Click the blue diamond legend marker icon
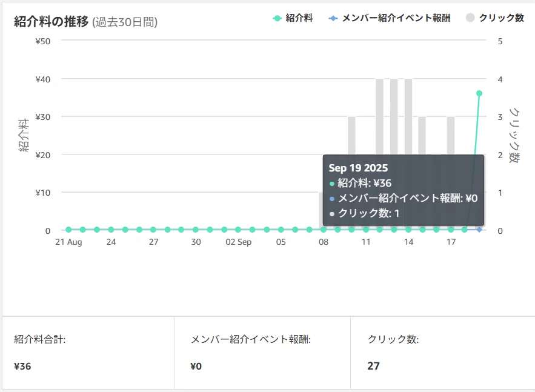This screenshot has height=392, width=535. coord(333,18)
